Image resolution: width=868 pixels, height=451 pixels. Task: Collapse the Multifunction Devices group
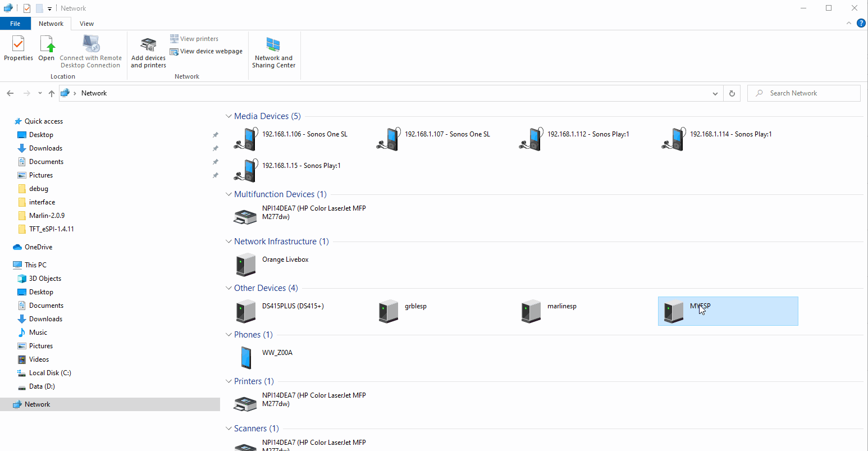point(229,194)
